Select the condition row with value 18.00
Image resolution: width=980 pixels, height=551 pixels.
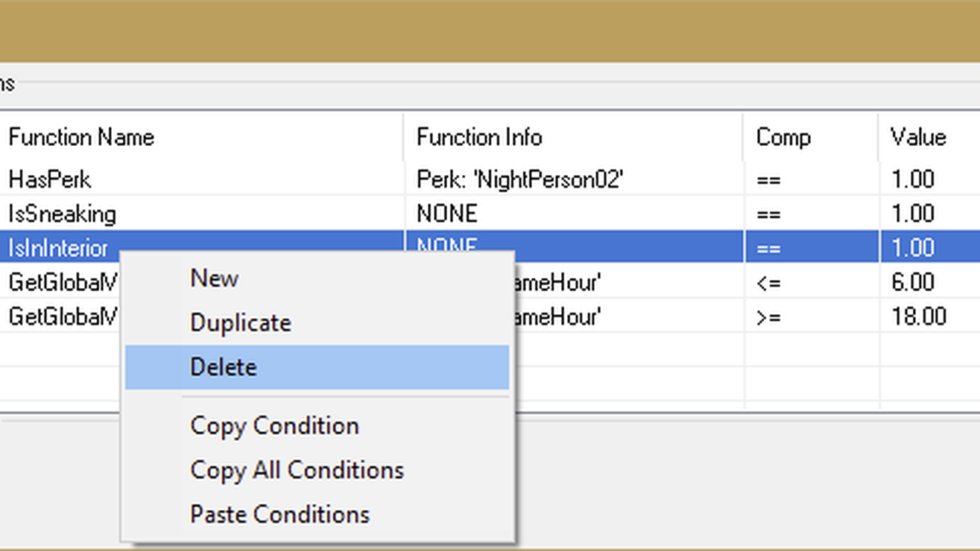click(x=918, y=316)
